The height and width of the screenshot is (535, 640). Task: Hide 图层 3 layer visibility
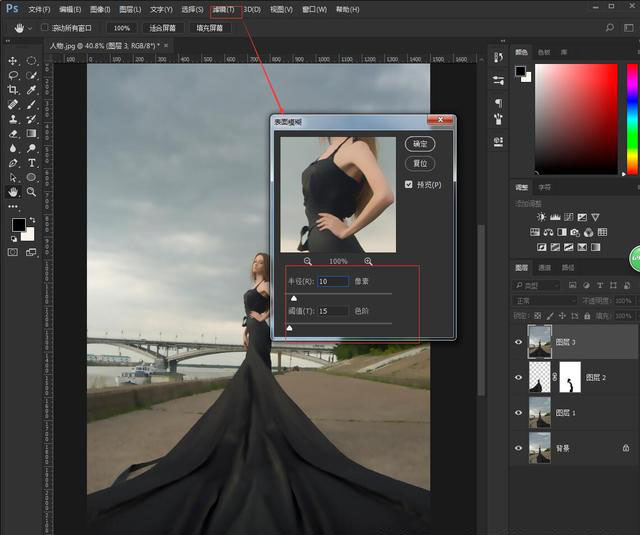pyautogui.click(x=518, y=342)
